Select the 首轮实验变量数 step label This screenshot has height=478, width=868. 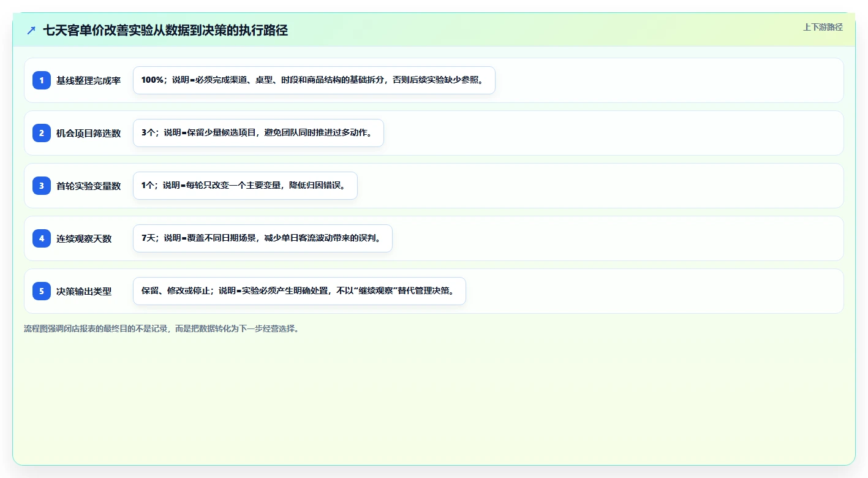[x=88, y=186]
